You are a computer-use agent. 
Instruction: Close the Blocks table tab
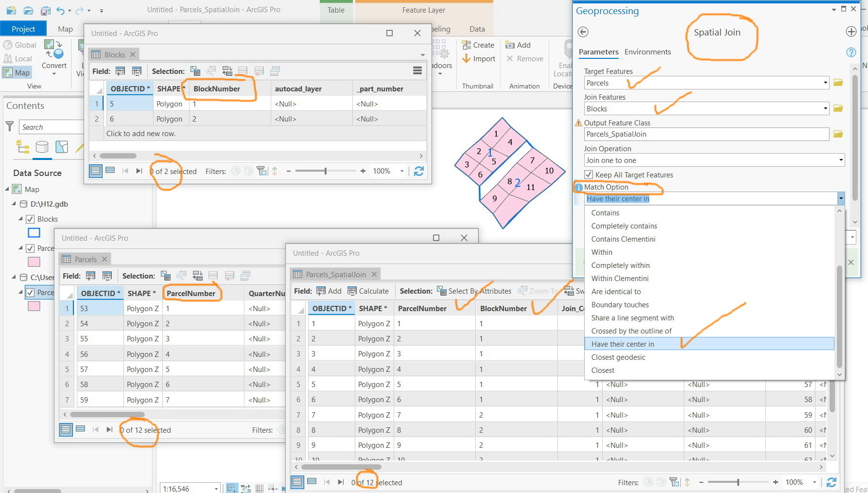click(x=132, y=54)
